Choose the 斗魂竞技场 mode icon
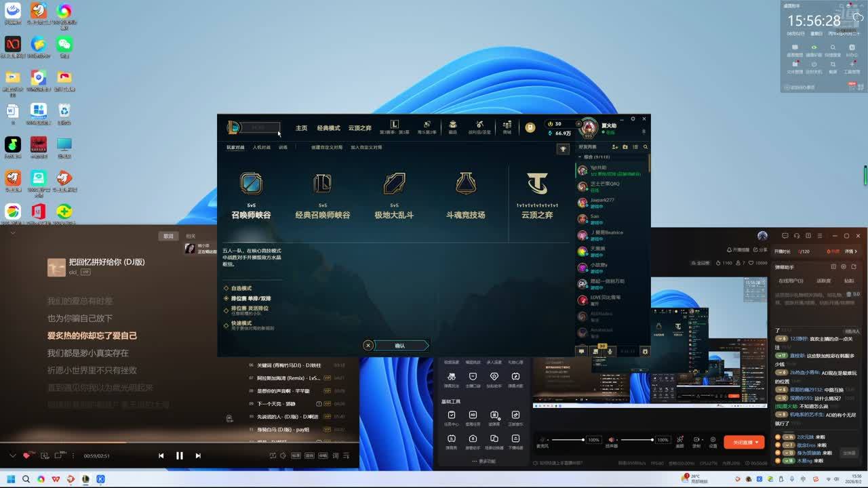This screenshot has width=868, height=488. point(466,183)
